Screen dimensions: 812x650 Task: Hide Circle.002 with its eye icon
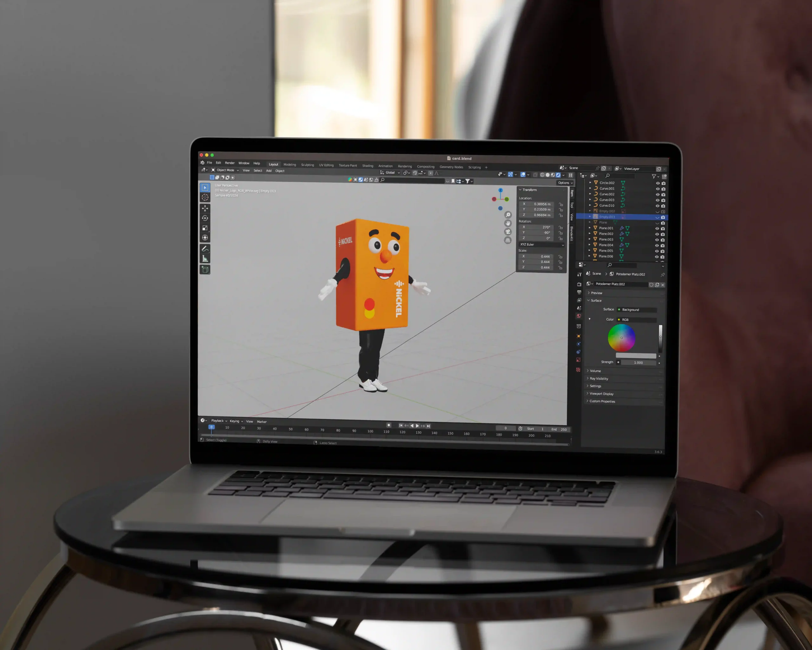[658, 183]
